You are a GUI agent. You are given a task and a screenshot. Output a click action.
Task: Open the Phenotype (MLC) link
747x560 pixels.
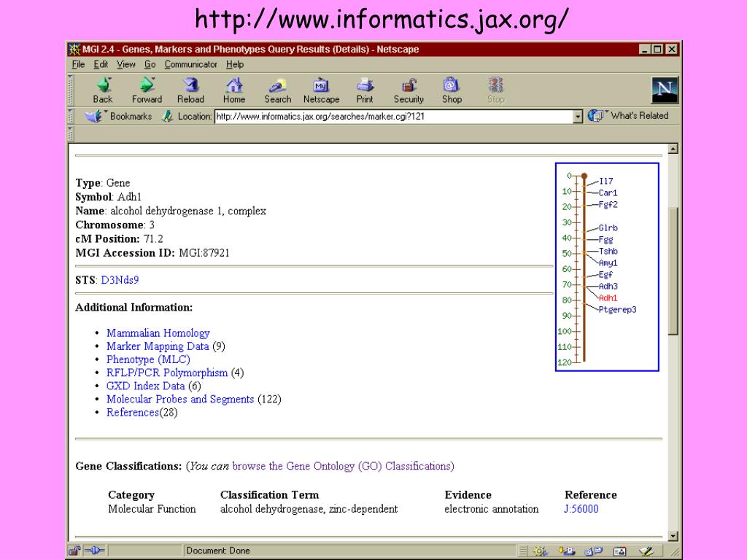pos(148,359)
